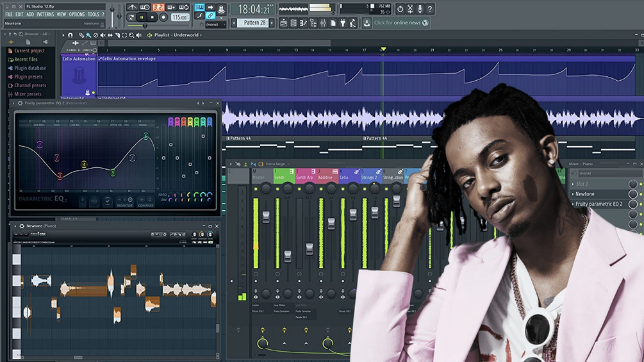Open the plugin picker plug icon

pyautogui.click(x=343, y=23)
